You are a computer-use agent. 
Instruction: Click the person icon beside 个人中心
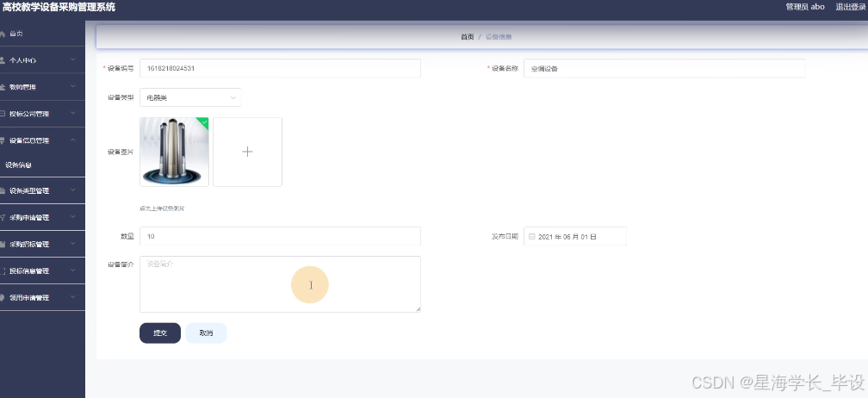3,59
